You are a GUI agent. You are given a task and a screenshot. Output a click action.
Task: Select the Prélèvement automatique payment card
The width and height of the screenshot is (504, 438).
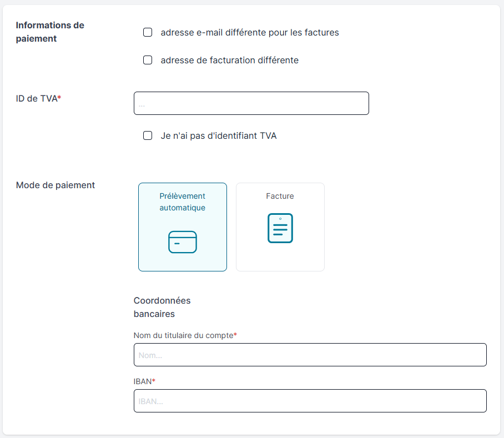pyautogui.click(x=183, y=227)
